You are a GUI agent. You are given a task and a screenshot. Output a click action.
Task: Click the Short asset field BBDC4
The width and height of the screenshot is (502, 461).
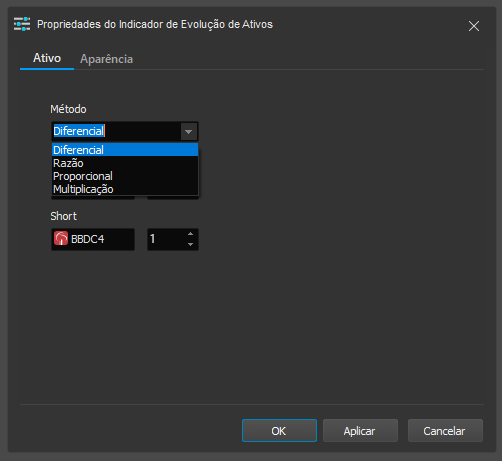click(x=93, y=239)
